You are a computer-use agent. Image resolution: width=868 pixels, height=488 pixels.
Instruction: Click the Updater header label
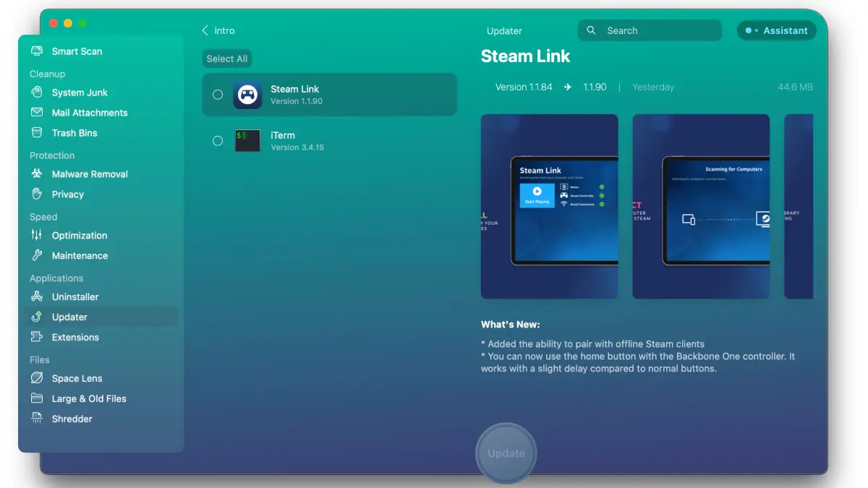pyautogui.click(x=504, y=31)
